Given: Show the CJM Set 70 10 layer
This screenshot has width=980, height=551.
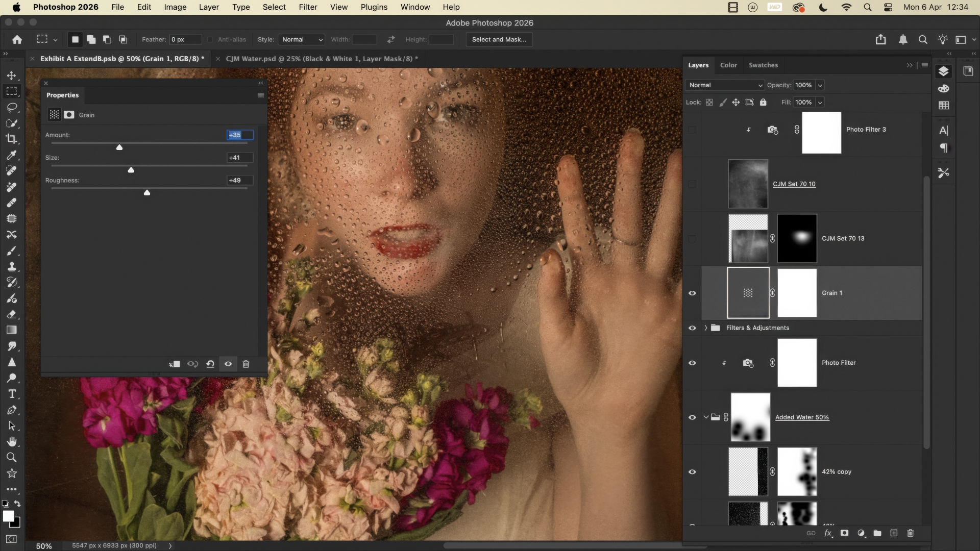Looking at the screenshot, I should 692,184.
